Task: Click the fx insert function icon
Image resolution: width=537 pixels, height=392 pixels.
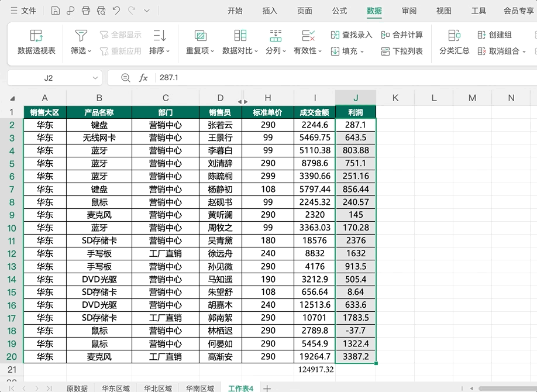Action: point(143,78)
